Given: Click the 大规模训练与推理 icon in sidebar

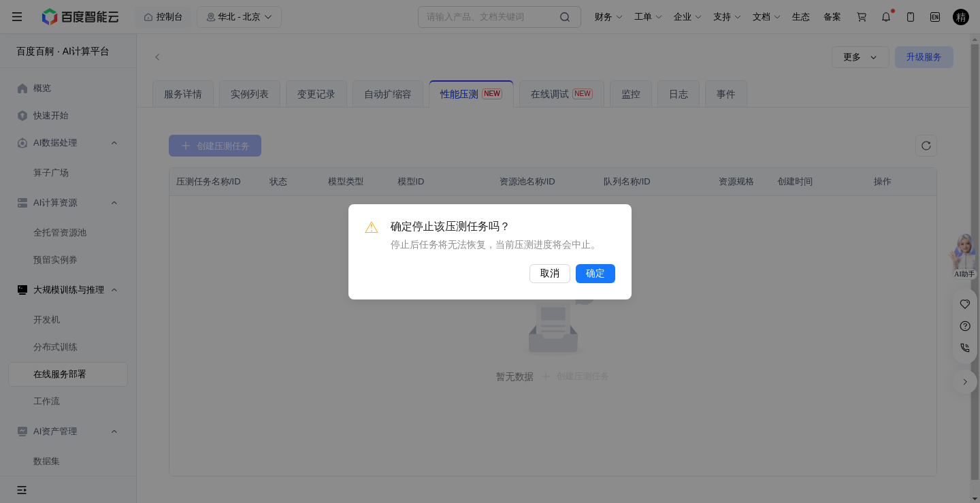Looking at the screenshot, I should 22,290.
